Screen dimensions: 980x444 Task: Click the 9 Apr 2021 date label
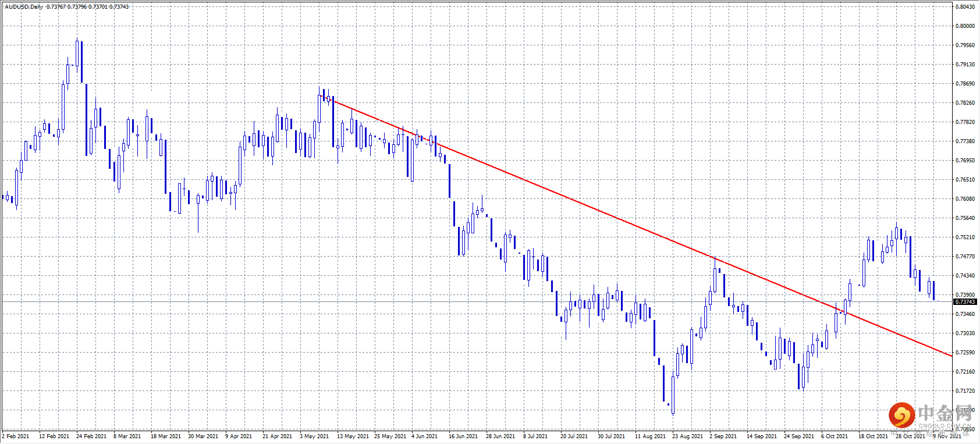coord(239,436)
